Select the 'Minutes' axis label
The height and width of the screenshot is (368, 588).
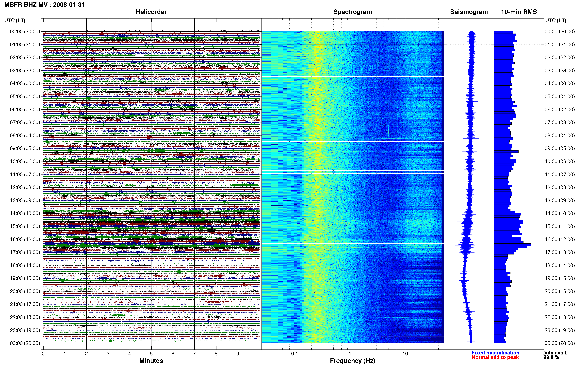click(x=151, y=361)
